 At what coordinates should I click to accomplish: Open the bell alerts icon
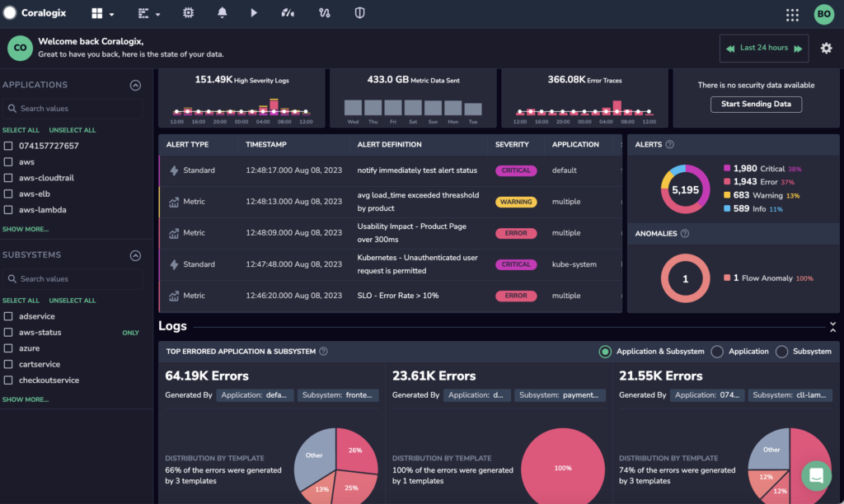tap(222, 13)
